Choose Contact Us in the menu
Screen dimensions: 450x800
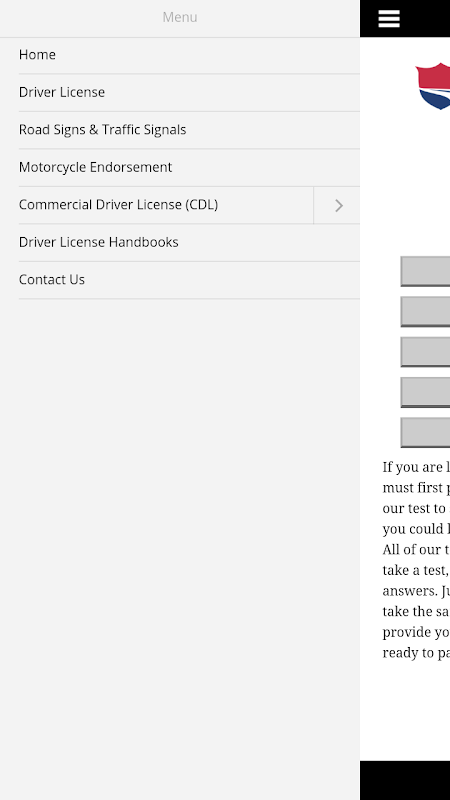[189, 280]
